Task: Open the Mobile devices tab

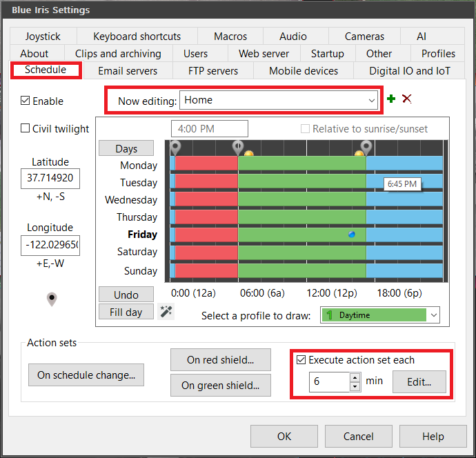Action: (x=304, y=71)
